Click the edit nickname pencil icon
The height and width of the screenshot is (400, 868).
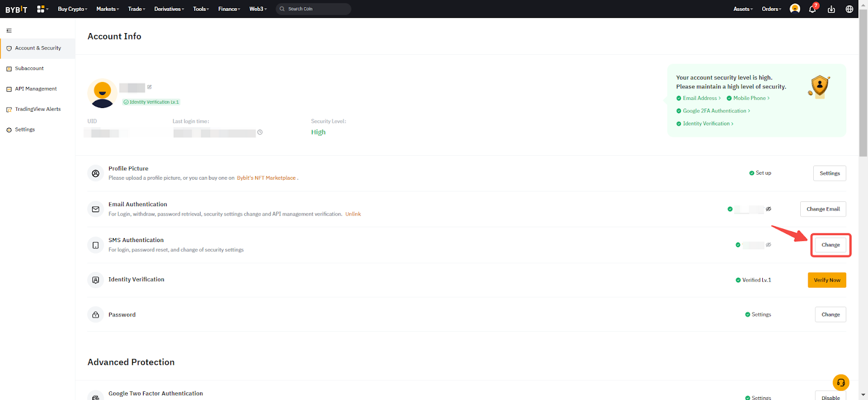pyautogui.click(x=150, y=87)
